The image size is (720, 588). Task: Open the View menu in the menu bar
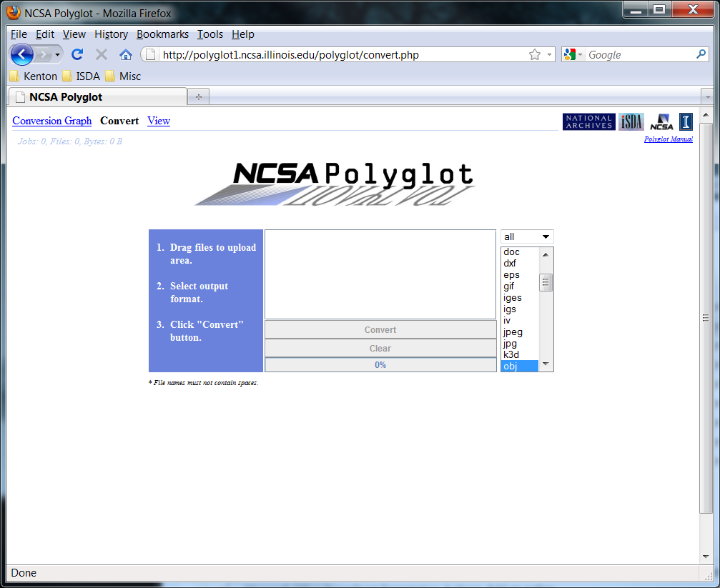point(74,34)
